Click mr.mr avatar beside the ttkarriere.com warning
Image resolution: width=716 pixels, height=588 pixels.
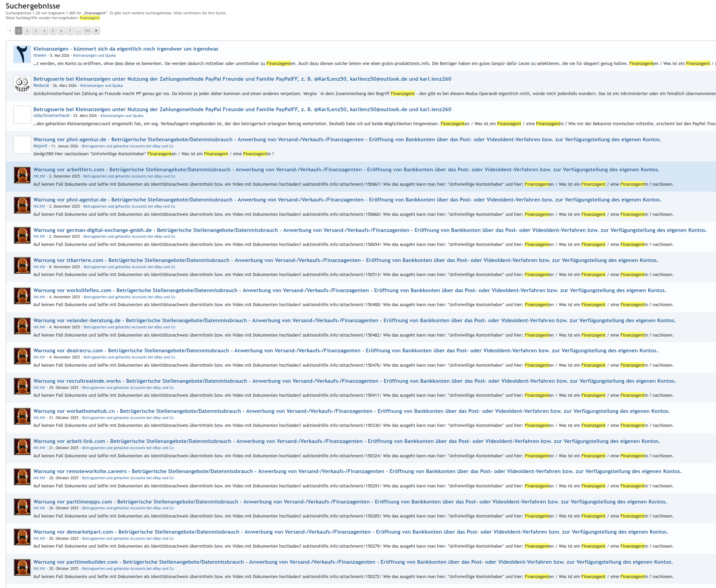pyautogui.click(x=22, y=266)
